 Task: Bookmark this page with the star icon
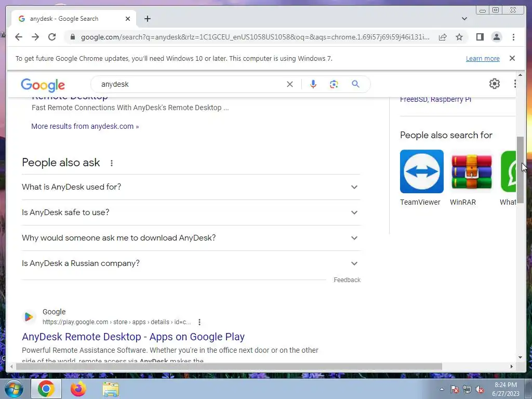pos(459,37)
